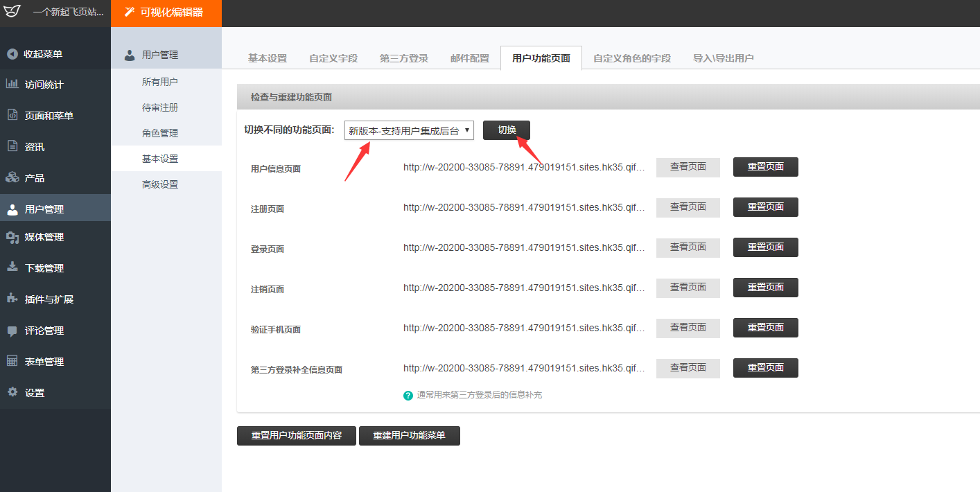Select the 用户功能页面 tab
980x492 pixels.
541,58
